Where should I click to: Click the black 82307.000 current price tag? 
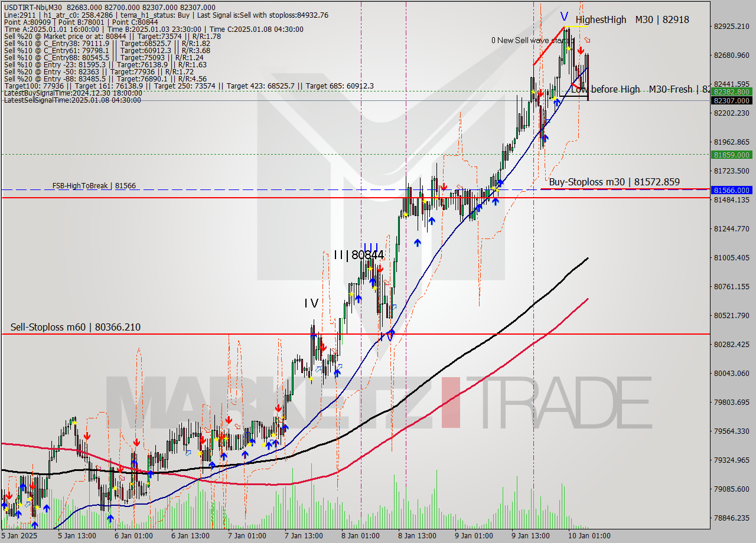tap(732, 101)
